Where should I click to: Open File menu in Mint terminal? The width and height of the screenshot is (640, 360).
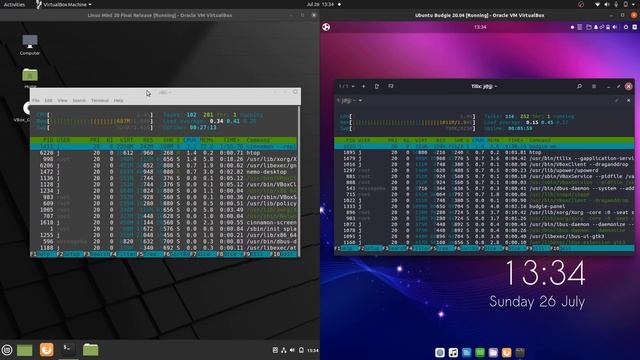tap(36, 100)
